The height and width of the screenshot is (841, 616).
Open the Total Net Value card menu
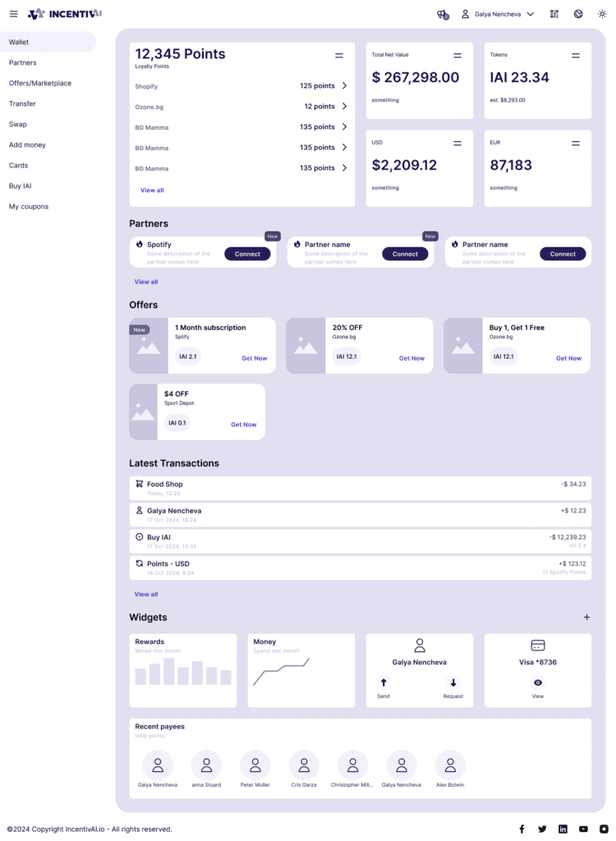tap(457, 55)
